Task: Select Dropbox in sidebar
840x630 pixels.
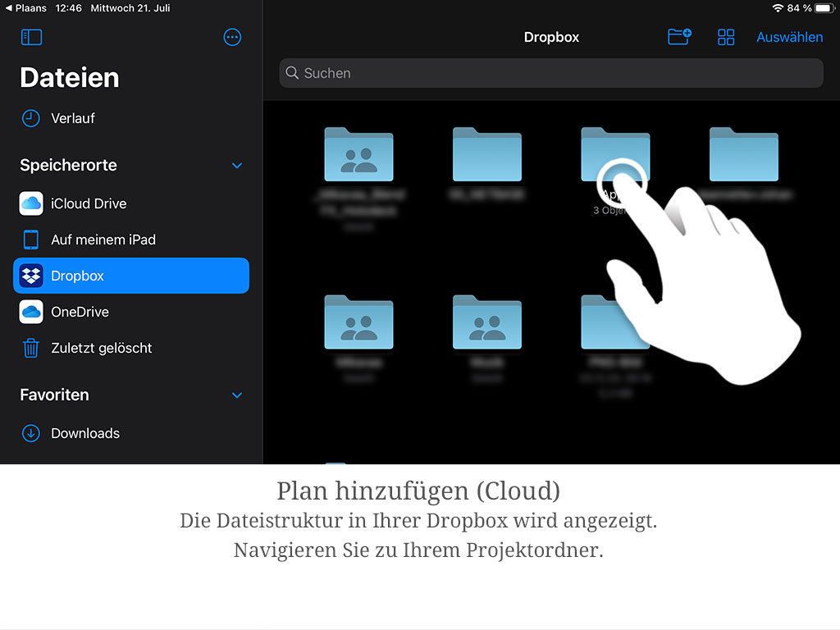Action: point(130,276)
